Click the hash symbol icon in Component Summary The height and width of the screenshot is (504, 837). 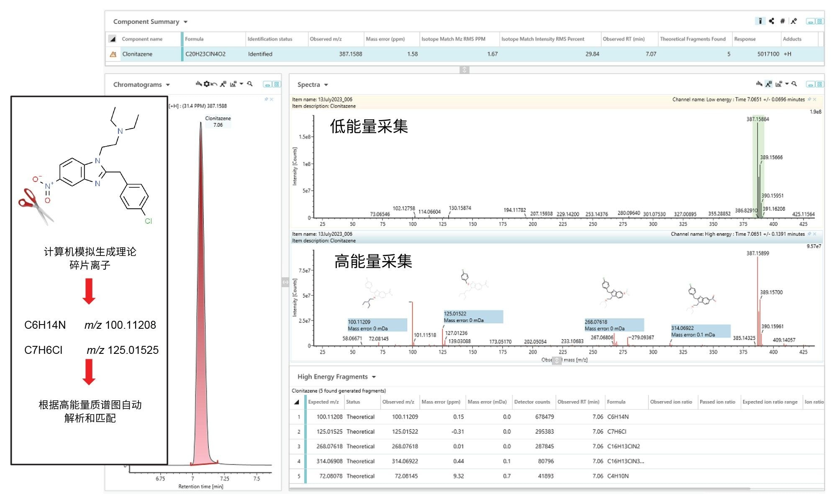click(782, 21)
